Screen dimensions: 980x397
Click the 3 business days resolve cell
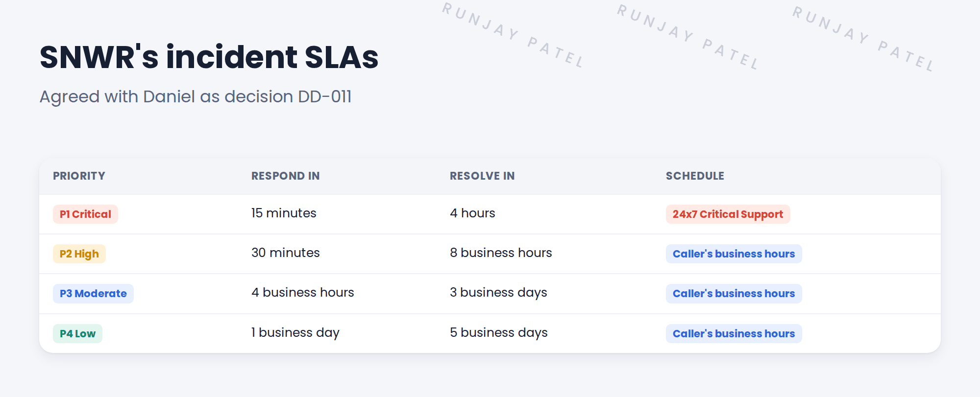[498, 292]
